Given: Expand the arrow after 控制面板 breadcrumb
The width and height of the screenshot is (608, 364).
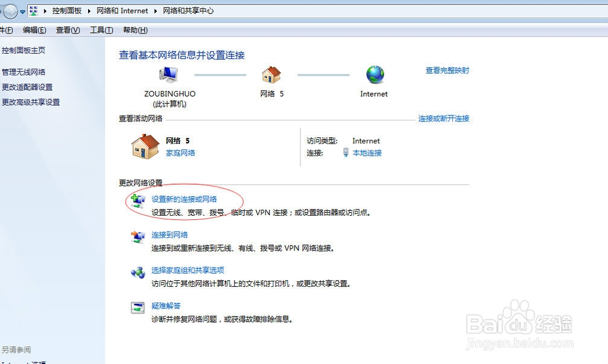Looking at the screenshot, I should coord(89,11).
